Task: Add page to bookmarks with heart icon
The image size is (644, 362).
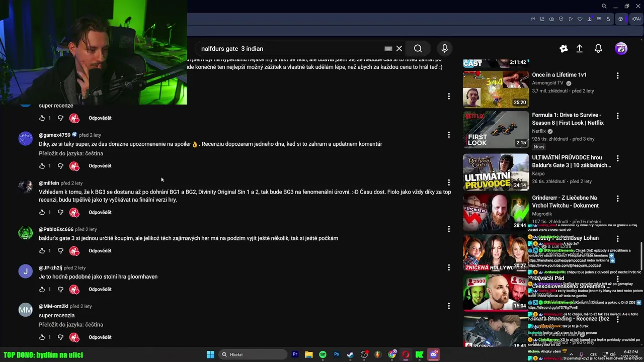Action: (x=580, y=19)
